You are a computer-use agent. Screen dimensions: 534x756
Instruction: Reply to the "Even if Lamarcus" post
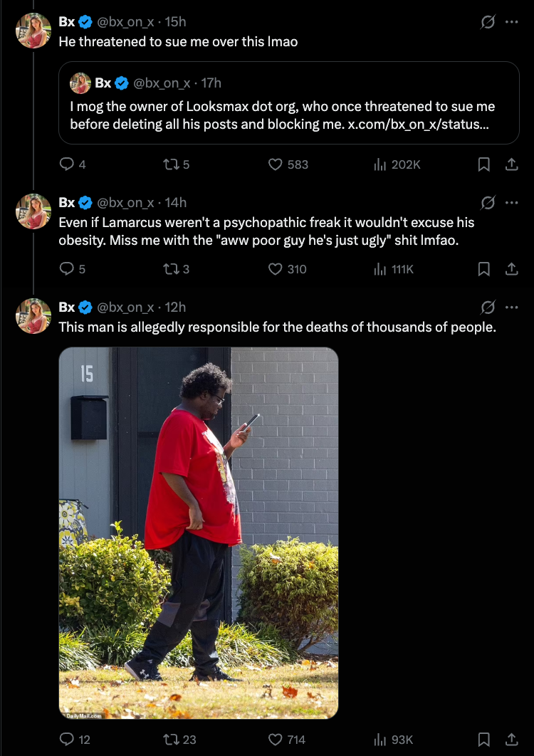[67, 268]
